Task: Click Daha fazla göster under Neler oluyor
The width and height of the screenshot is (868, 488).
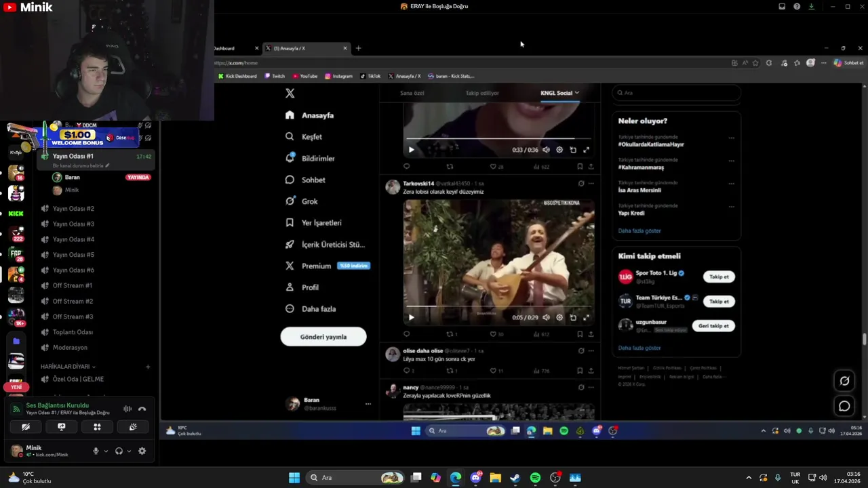Action: (x=639, y=231)
